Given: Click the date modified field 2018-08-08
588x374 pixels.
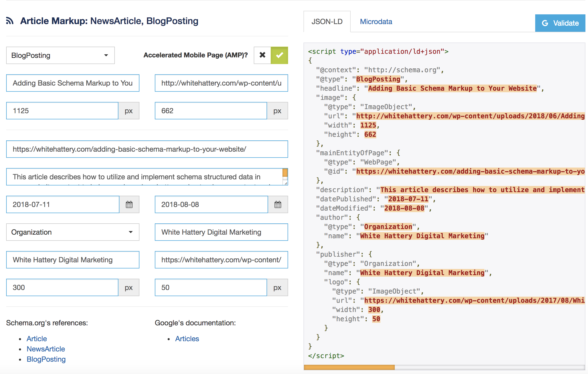Looking at the screenshot, I should (x=211, y=204).
